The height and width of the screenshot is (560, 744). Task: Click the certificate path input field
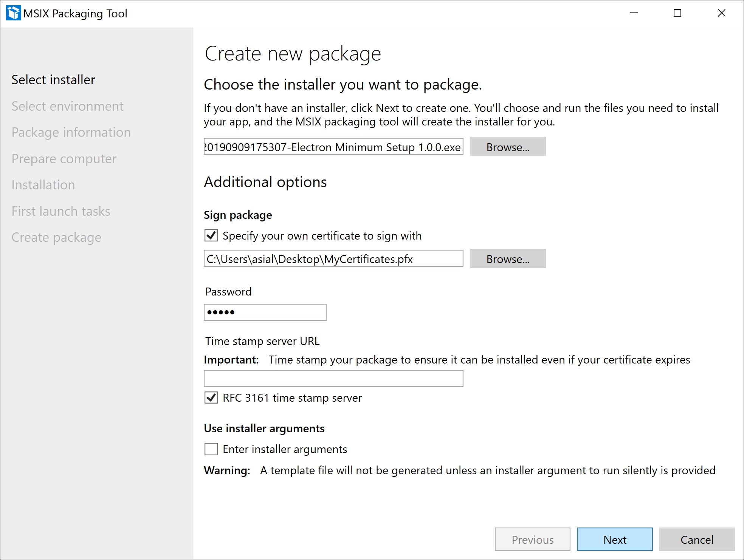333,259
